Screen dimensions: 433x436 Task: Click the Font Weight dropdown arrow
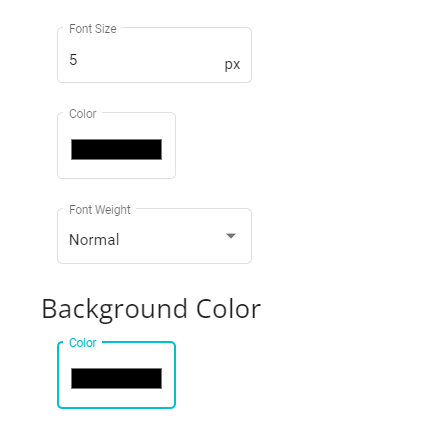click(231, 236)
